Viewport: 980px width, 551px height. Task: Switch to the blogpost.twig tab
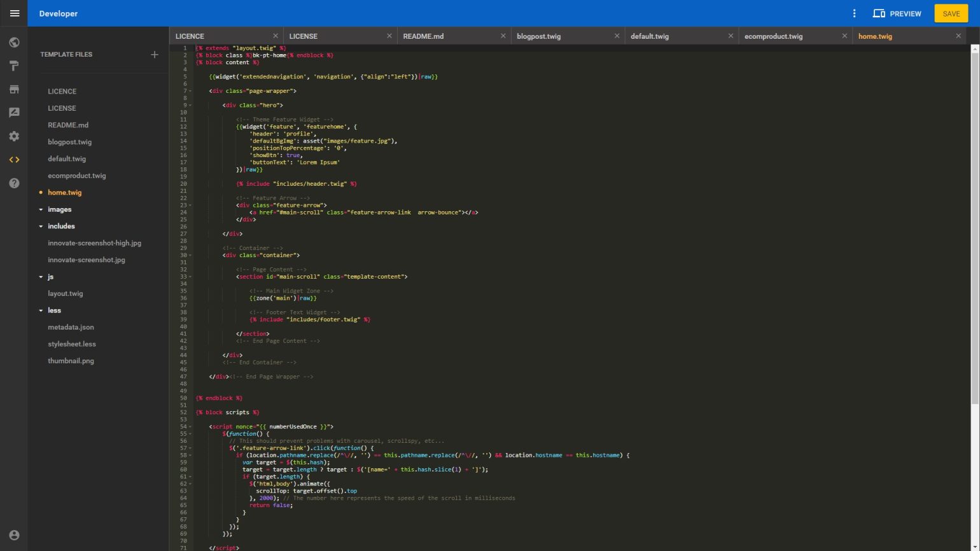pos(539,36)
